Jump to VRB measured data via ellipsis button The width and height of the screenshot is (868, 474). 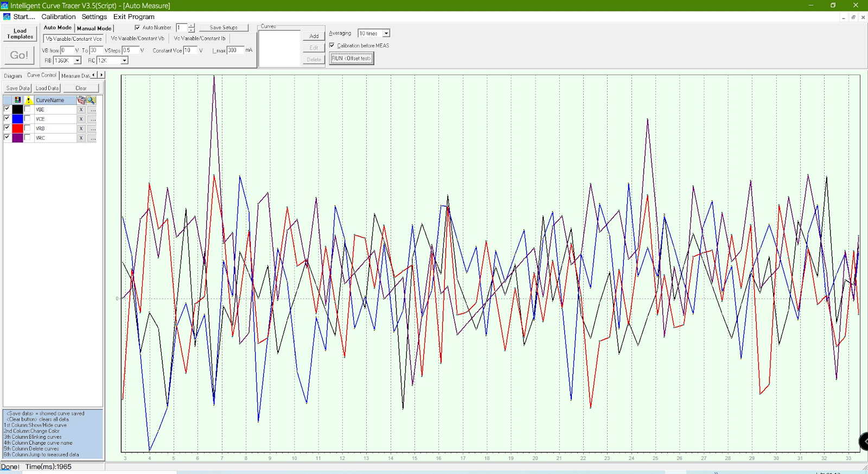click(x=93, y=129)
